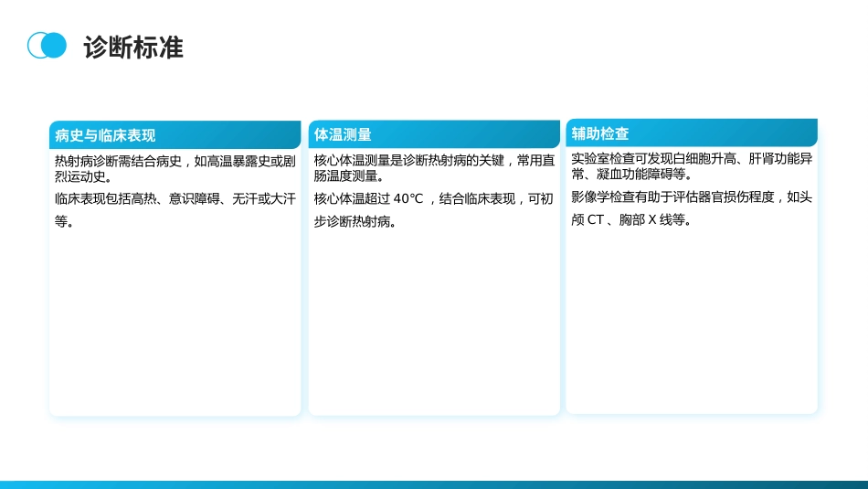This screenshot has width=868, height=489.
Task: Click the paragraph starting 核心体温超过 40°C
Action: [434, 210]
